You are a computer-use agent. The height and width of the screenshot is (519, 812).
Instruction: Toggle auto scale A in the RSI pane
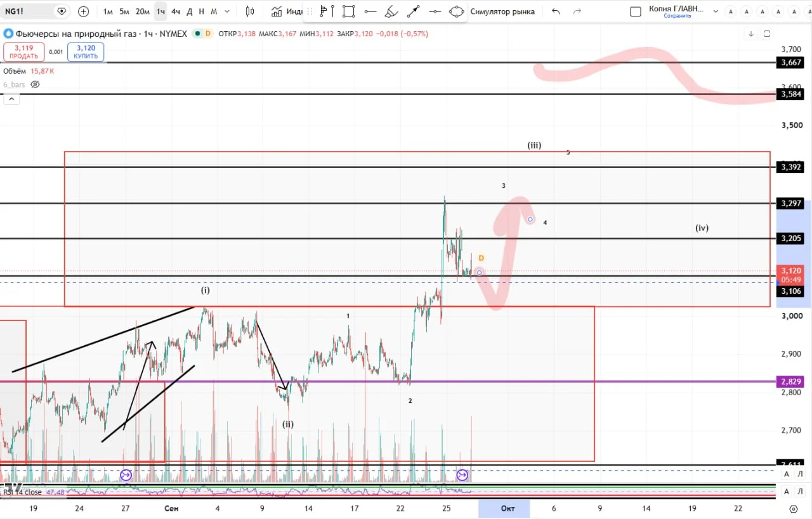[x=787, y=491]
